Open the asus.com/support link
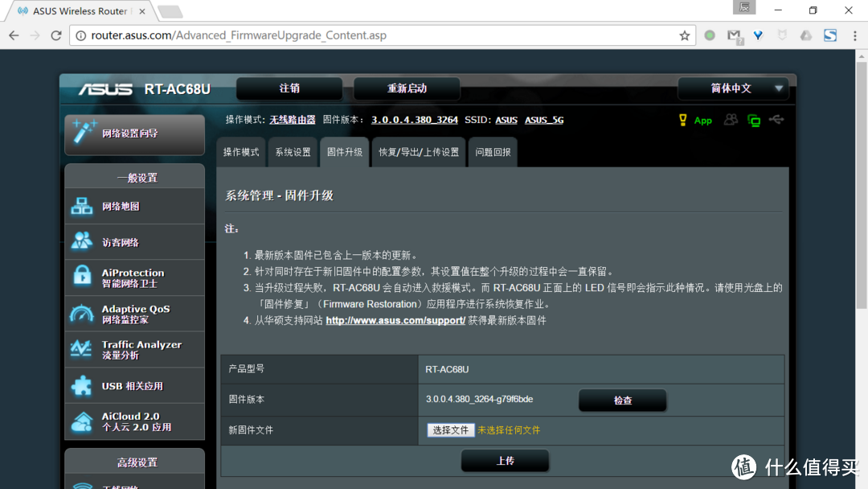This screenshot has width=868, height=489. (395, 321)
